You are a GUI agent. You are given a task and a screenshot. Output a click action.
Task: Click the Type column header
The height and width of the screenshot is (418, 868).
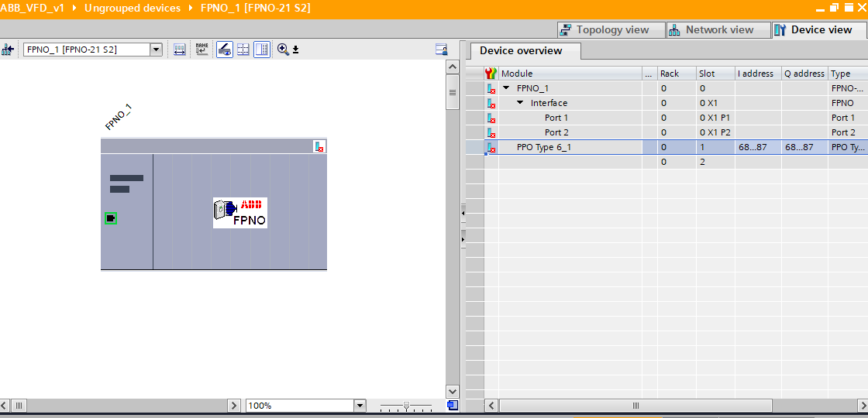pos(848,74)
